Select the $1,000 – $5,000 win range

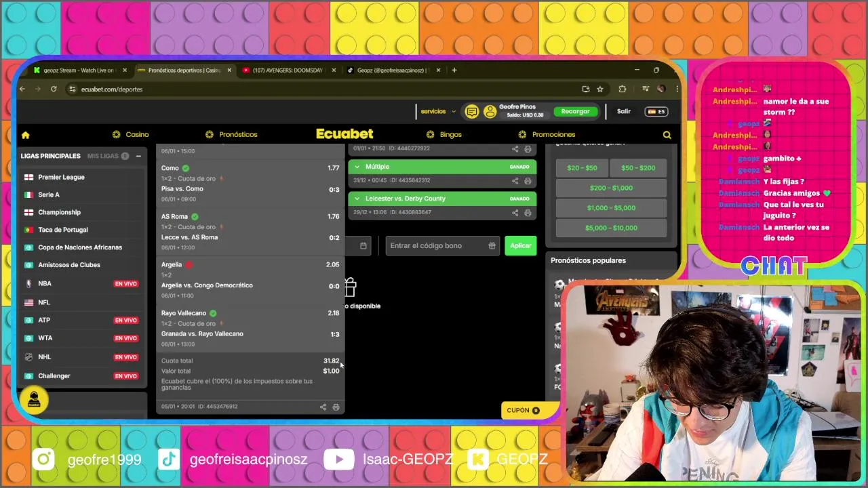pos(611,208)
